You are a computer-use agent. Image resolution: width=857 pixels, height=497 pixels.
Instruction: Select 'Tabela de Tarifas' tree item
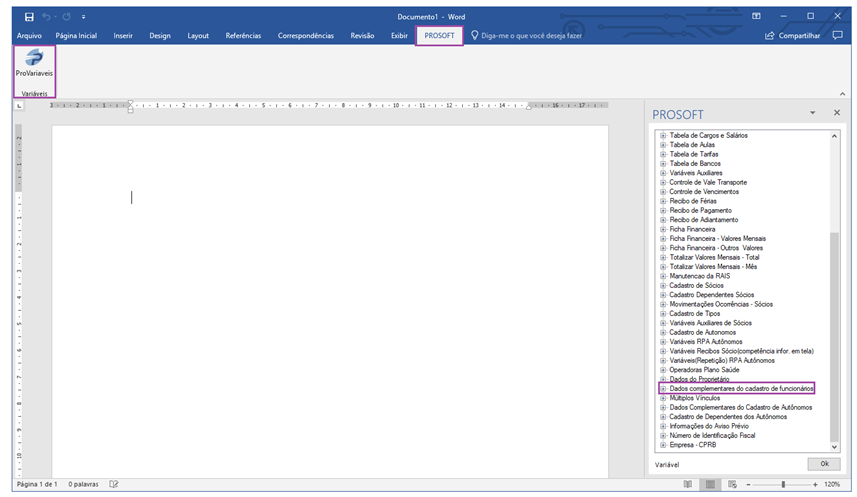click(x=694, y=154)
